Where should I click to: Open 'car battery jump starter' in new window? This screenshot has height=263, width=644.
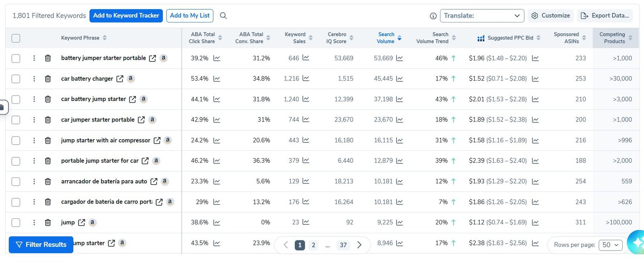132,99
